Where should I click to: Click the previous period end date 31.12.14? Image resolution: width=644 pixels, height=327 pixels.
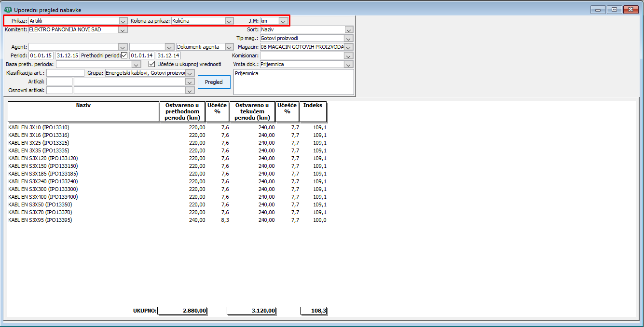[x=168, y=55]
